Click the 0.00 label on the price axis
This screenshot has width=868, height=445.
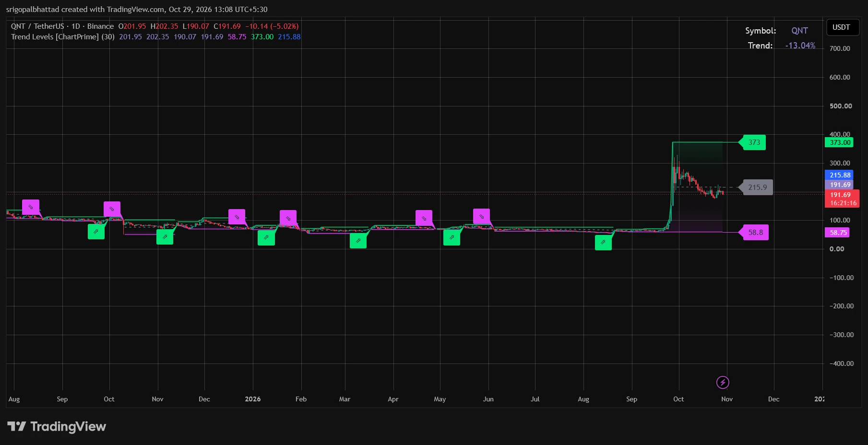[x=837, y=249]
